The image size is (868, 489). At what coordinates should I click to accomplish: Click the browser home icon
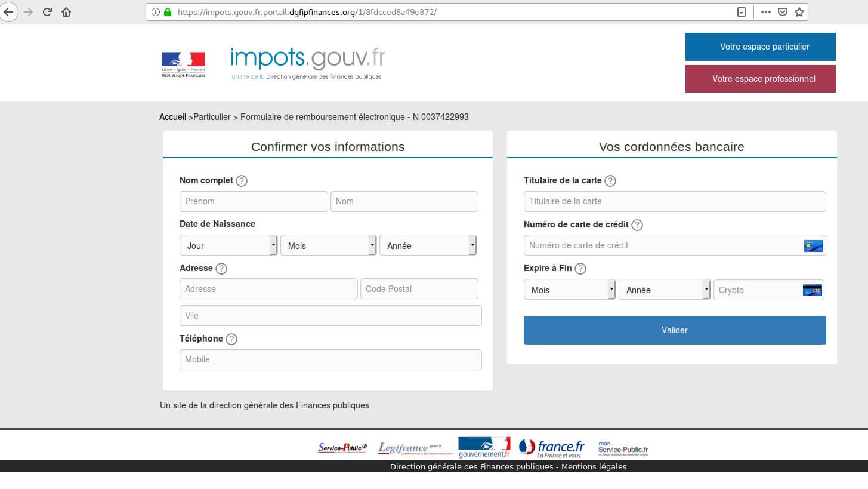66,12
